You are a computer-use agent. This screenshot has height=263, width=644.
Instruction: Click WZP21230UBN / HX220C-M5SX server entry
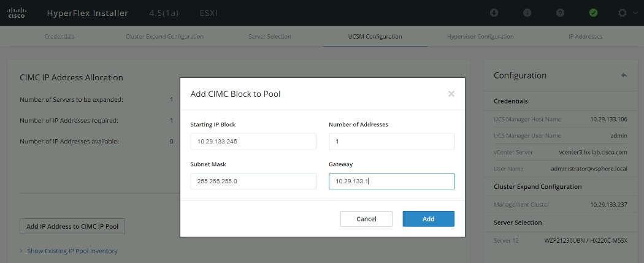click(x=585, y=240)
